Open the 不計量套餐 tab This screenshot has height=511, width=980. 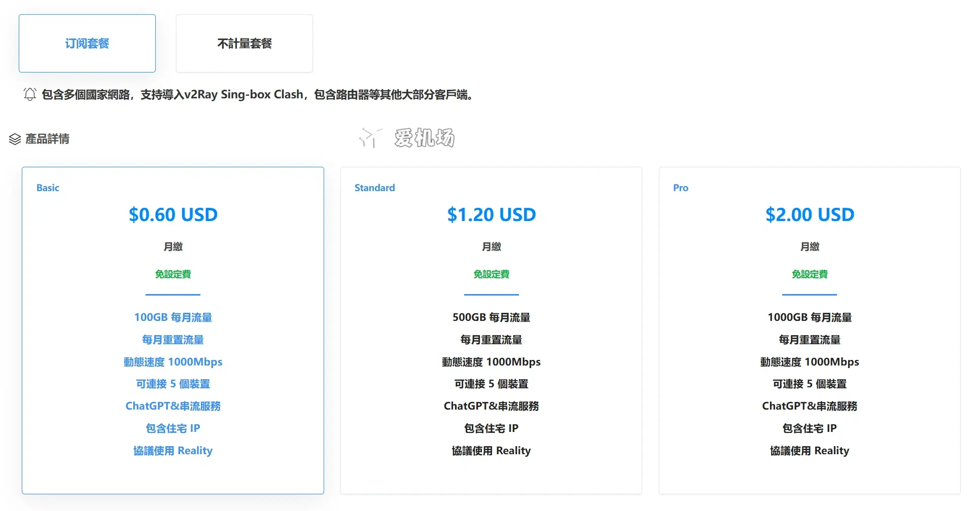point(244,44)
